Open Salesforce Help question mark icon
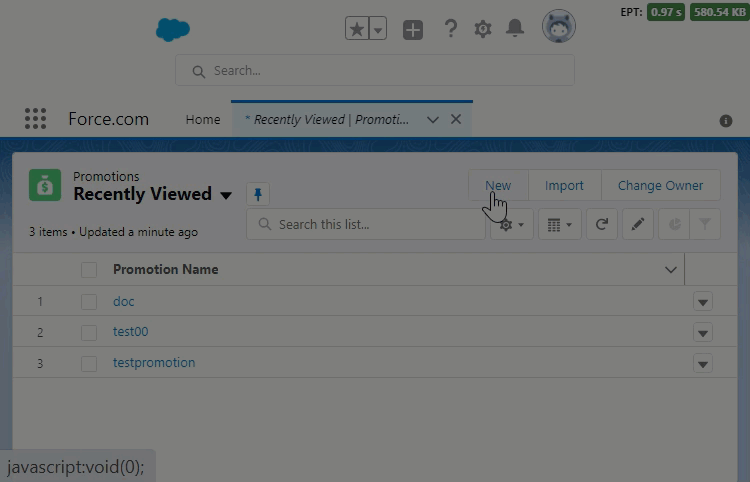750x482 pixels. click(450, 29)
